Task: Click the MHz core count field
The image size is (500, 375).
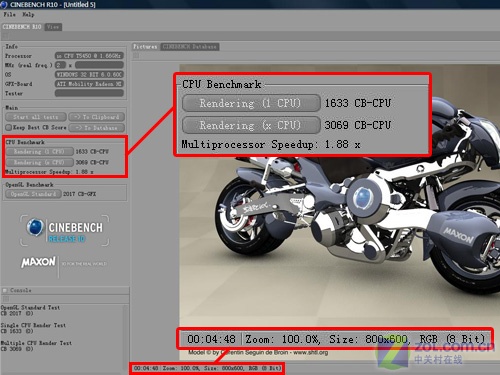Action: pyautogui.click(x=60, y=65)
